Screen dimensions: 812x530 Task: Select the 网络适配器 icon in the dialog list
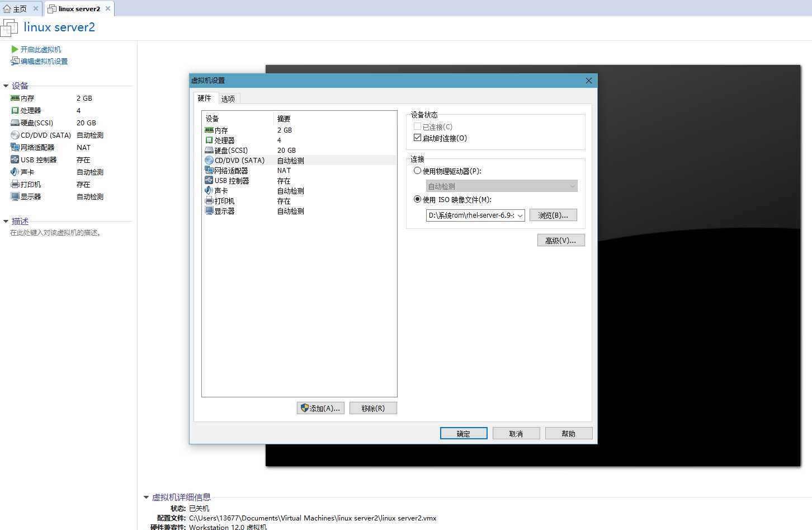(209, 170)
